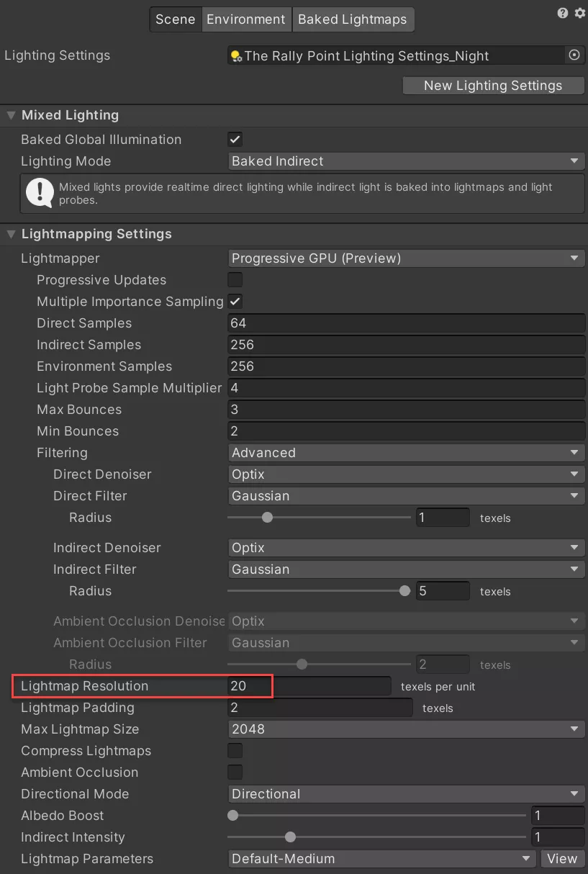The image size is (588, 874).
Task: Turn on Ambient Occlusion checkbox
Action: 235,772
